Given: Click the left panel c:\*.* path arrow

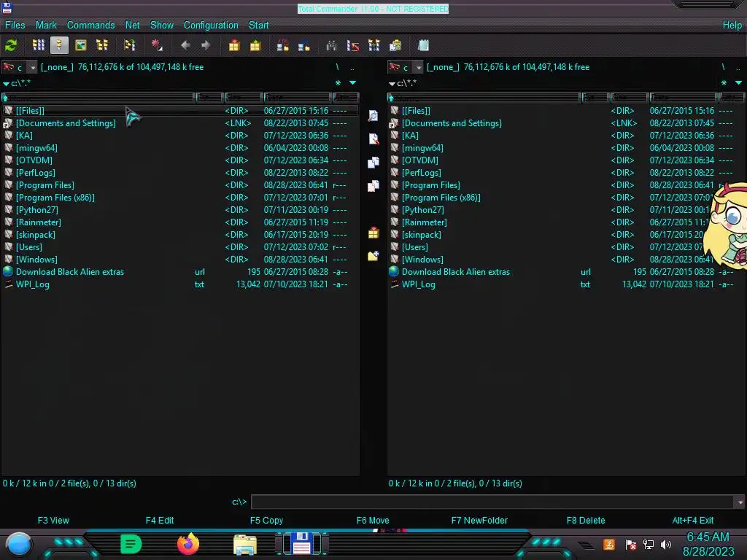Looking at the screenshot, I should pyautogui.click(x=6, y=83).
